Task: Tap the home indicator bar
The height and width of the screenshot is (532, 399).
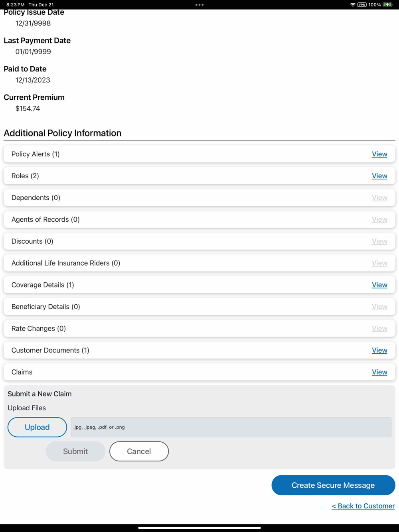Action: pos(199,528)
